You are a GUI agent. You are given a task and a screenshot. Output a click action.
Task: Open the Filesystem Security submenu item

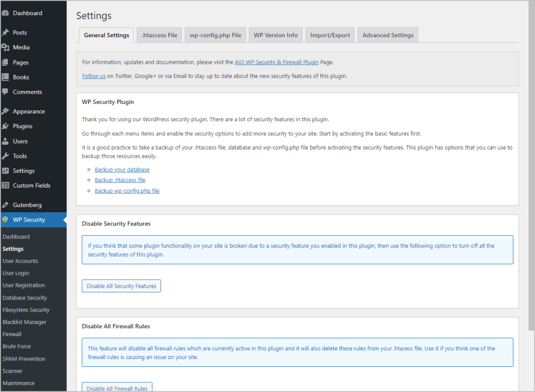click(x=26, y=310)
